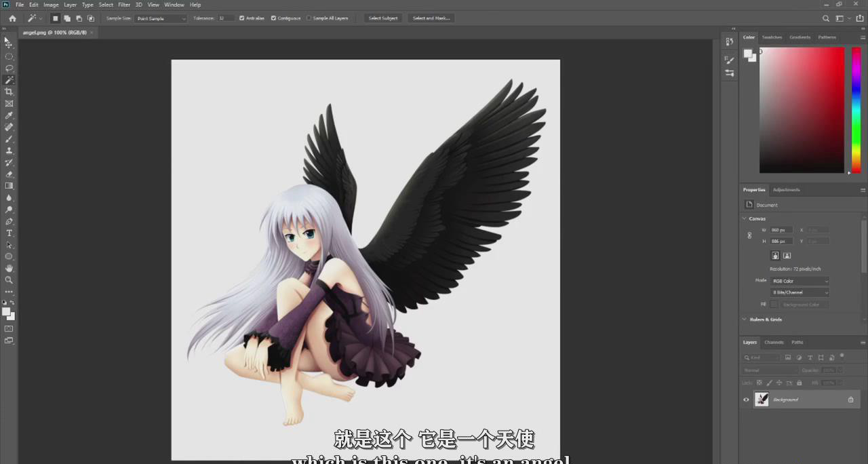This screenshot has width=868, height=464.
Task: Click the Select and Mask button
Action: pyautogui.click(x=431, y=18)
